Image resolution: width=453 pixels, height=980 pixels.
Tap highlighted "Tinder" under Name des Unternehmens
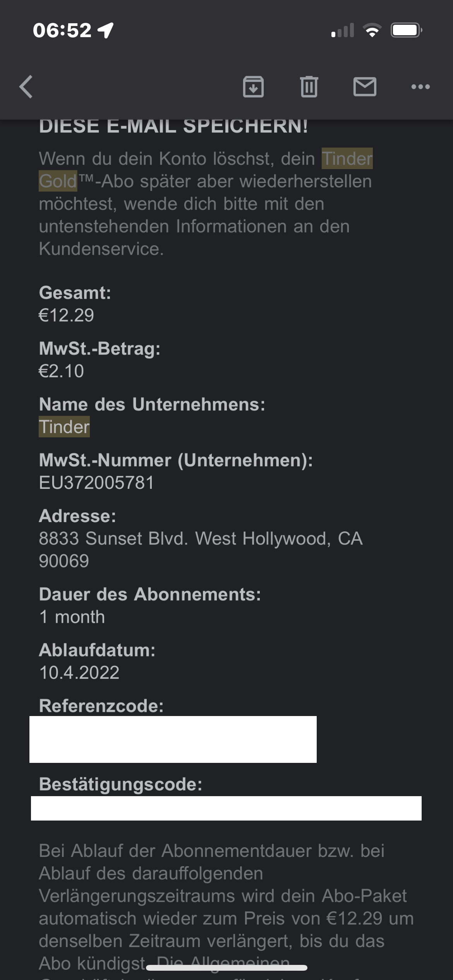point(64,427)
